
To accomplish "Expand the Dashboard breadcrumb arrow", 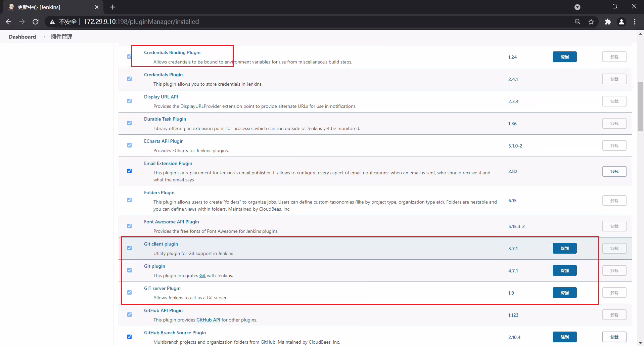I will click(44, 37).
